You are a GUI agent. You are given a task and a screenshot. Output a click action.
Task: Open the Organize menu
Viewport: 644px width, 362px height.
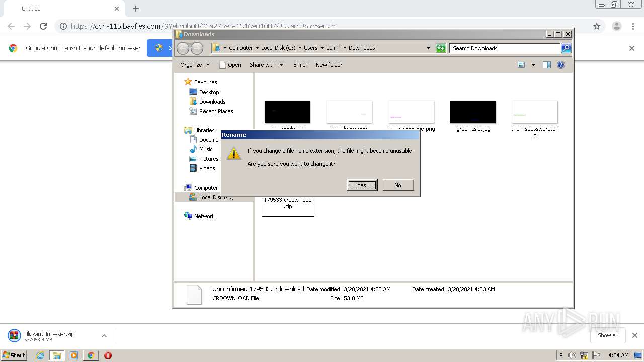[195, 65]
